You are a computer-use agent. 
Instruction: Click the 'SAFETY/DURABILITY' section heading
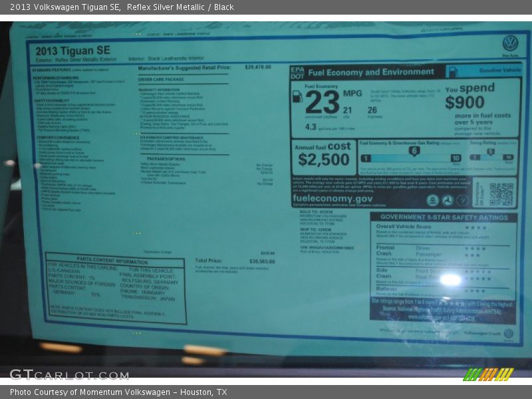(52, 101)
